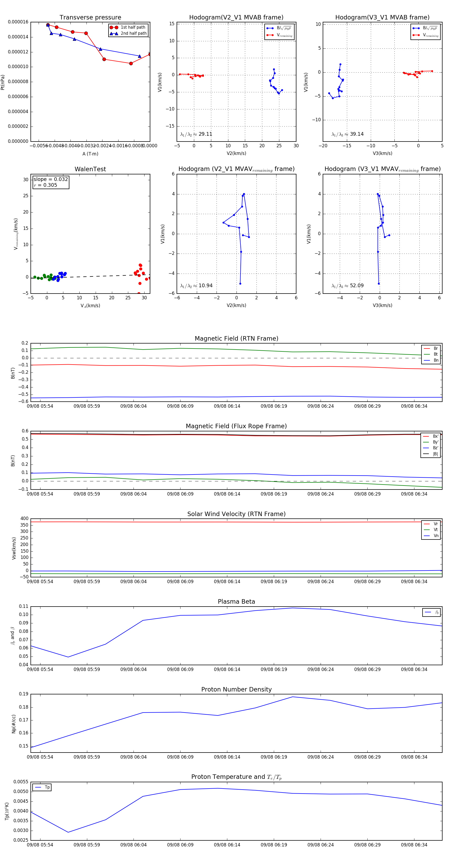The image size is (473, 868).
Task: Select the '1st half path' legend entry
Action: coord(128,27)
